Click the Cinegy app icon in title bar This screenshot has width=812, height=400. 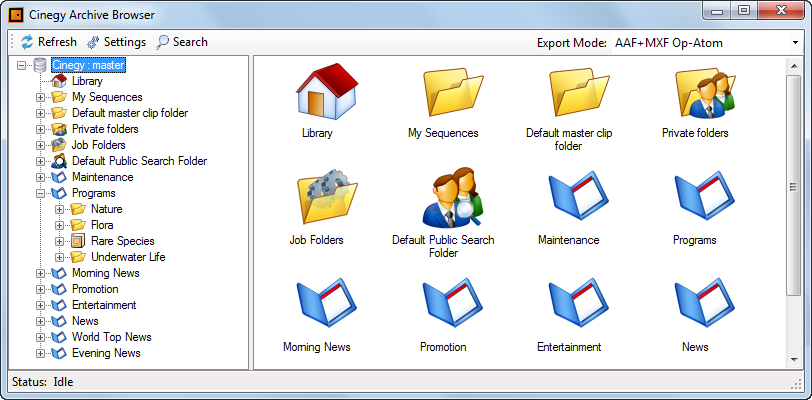pos(16,15)
